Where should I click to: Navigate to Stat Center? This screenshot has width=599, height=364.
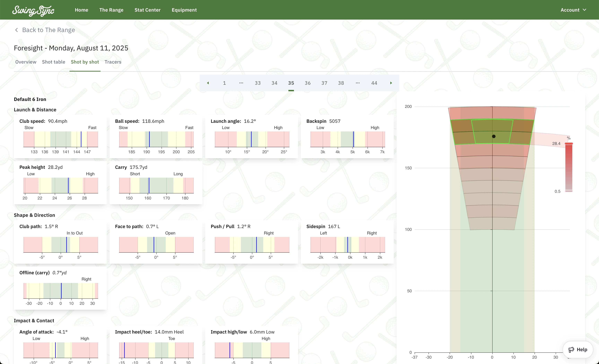pyautogui.click(x=147, y=10)
